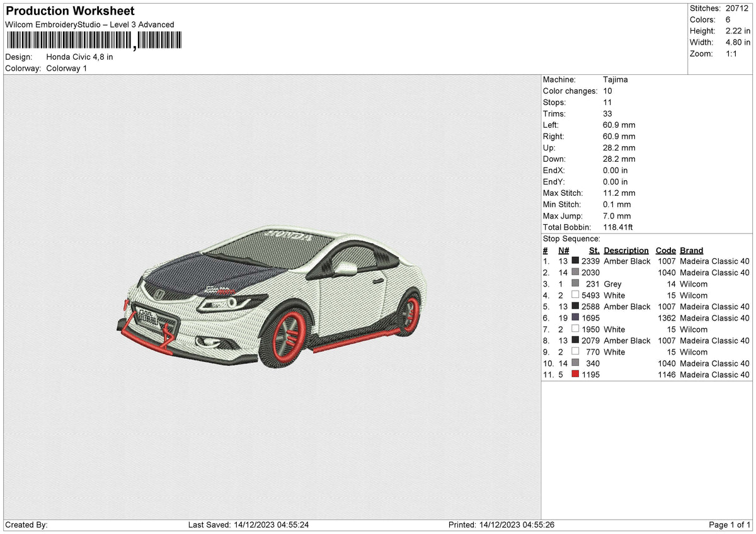This screenshot has height=534, width=756.
Task: Click the EndX value '0.00 in'
Action: pyautogui.click(x=616, y=170)
